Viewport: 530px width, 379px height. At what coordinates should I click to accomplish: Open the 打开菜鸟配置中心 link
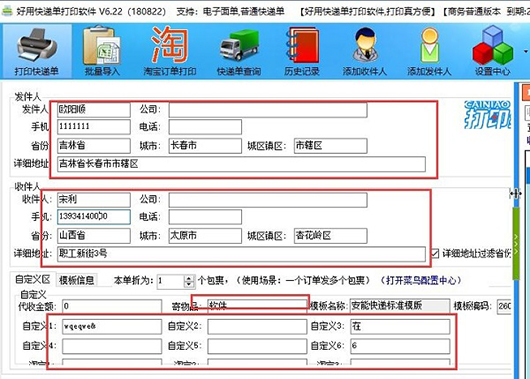tap(420, 280)
